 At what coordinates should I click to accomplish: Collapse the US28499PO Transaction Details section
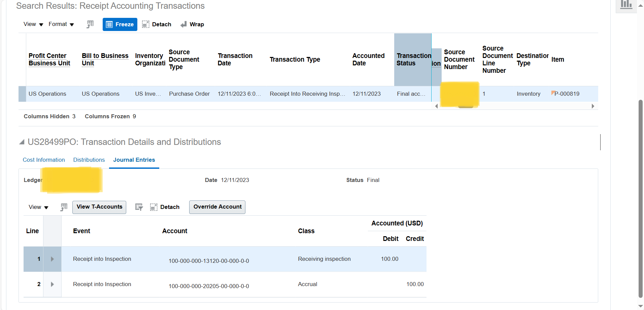(x=22, y=142)
